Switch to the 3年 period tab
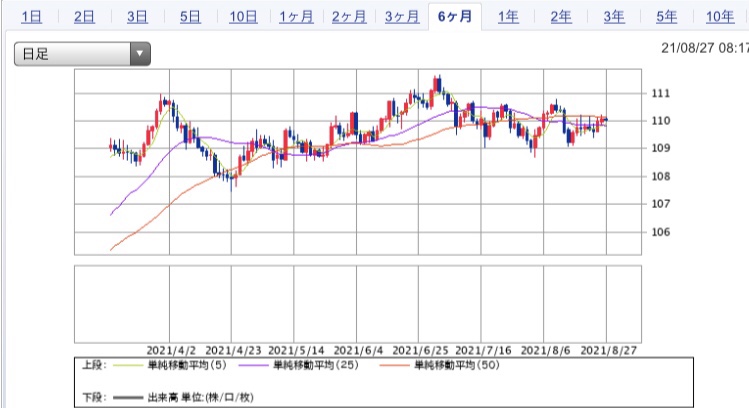 [614, 17]
